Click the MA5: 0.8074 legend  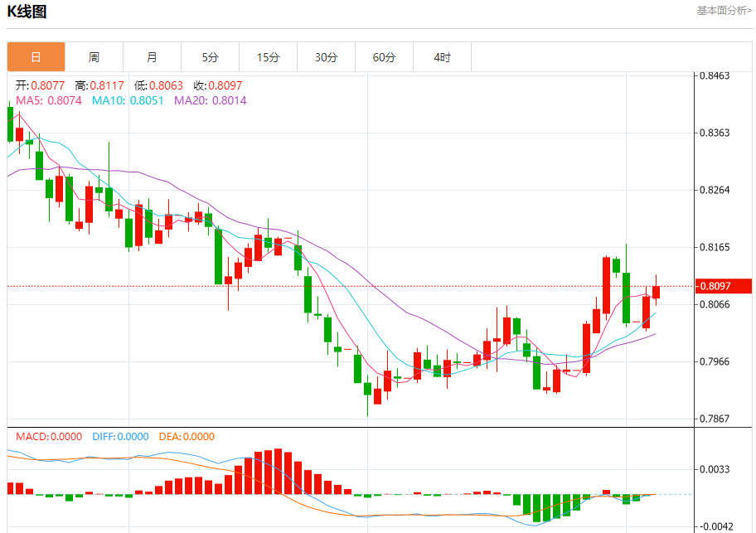pyautogui.click(x=49, y=101)
